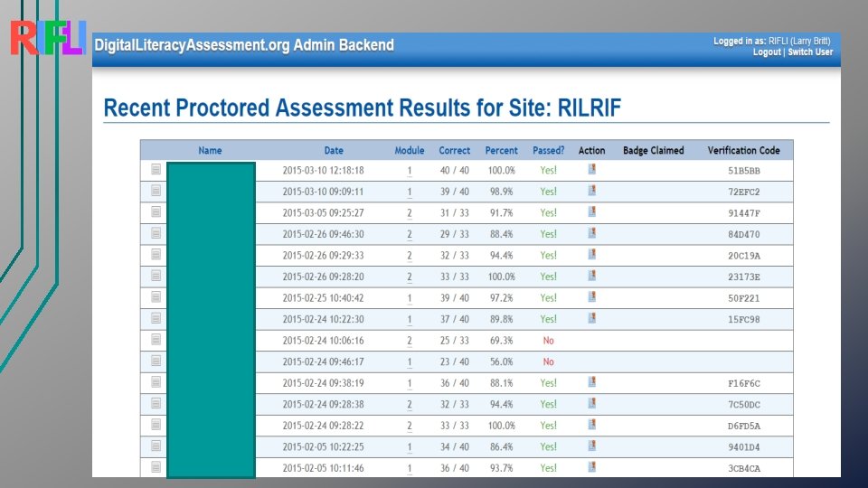868x488 pixels.
Task: Select the Badge Claimed column header
Action: point(653,151)
